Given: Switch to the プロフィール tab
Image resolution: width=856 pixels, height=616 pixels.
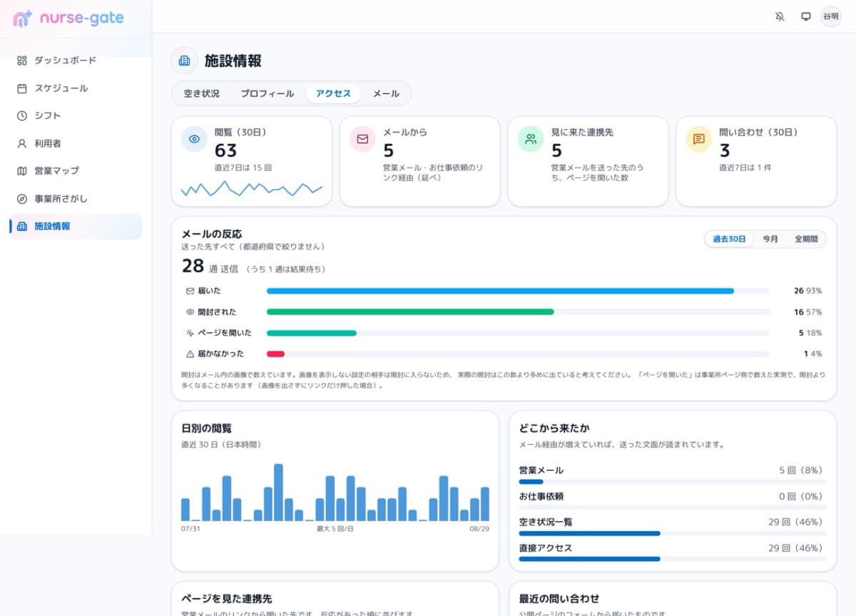Looking at the screenshot, I should 267,93.
